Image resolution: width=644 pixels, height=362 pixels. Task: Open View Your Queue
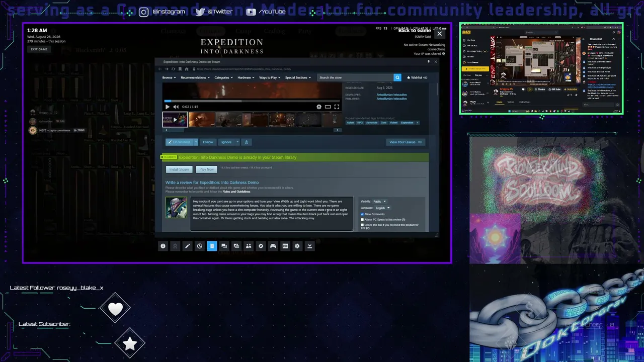pos(405,142)
